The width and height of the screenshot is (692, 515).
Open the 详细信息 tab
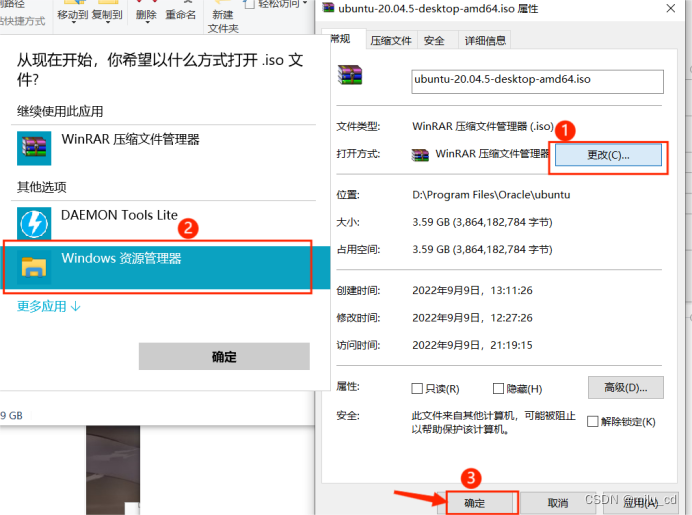(x=485, y=41)
